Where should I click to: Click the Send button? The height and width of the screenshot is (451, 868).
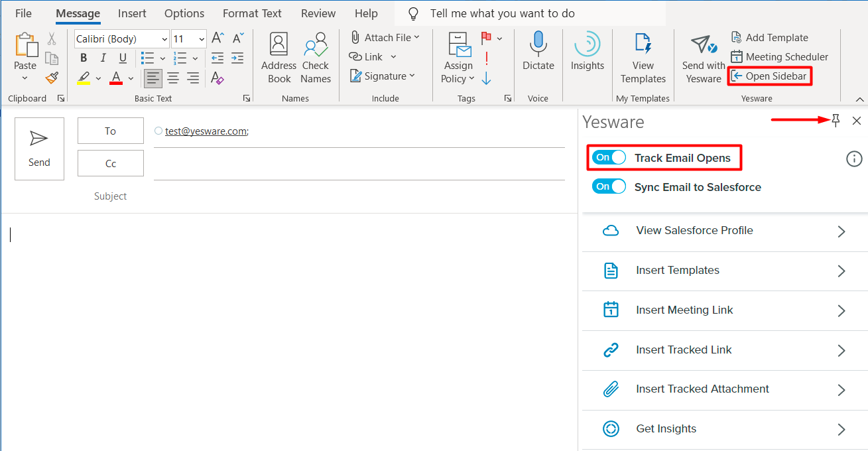pyautogui.click(x=39, y=149)
